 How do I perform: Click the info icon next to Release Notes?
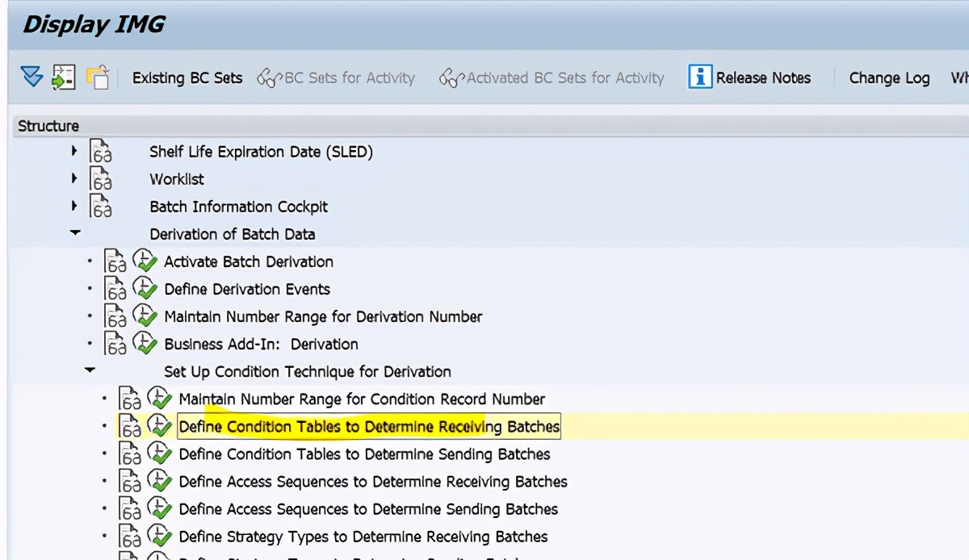[x=702, y=77]
